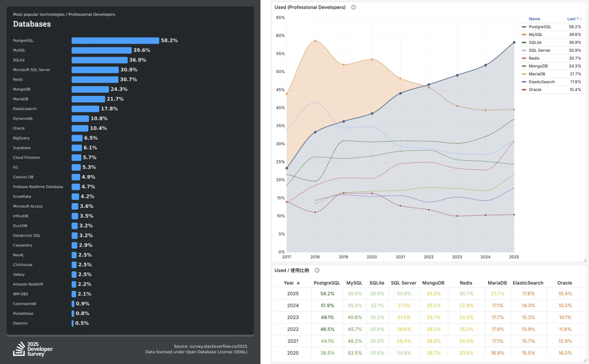This screenshot has height=364, width=589.
Task: Click the 53.5% MySQL cell in the 2020 row
Action: [x=354, y=353]
